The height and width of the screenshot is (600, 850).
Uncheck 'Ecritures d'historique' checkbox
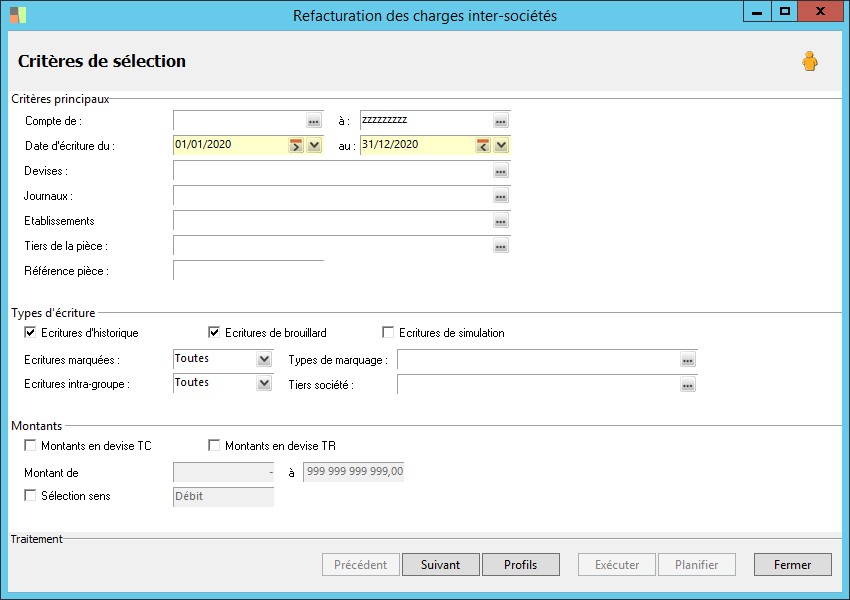[30, 333]
